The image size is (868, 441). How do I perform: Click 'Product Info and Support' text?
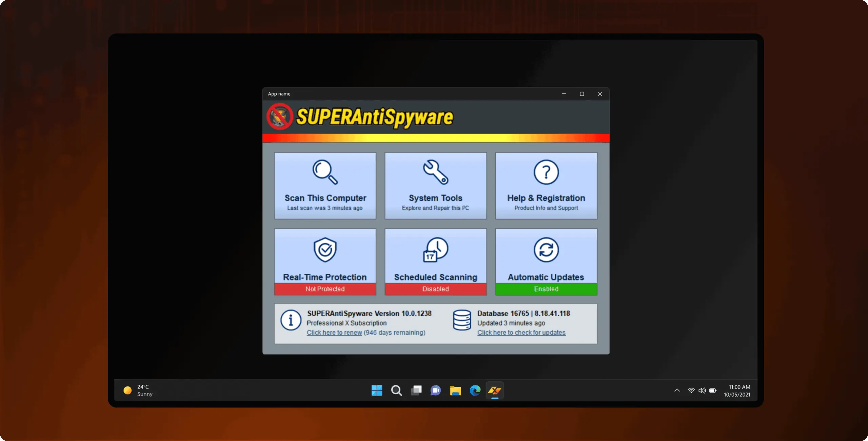tap(546, 208)
